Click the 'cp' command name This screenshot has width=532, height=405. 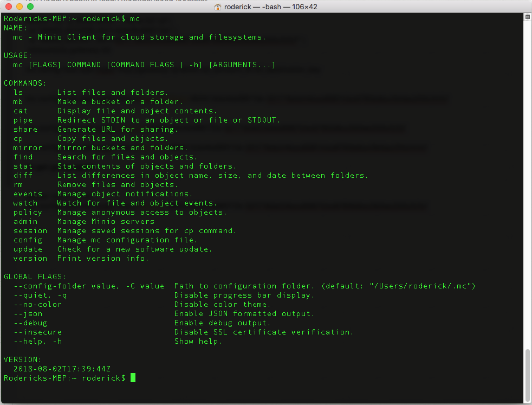pos(18,138)
